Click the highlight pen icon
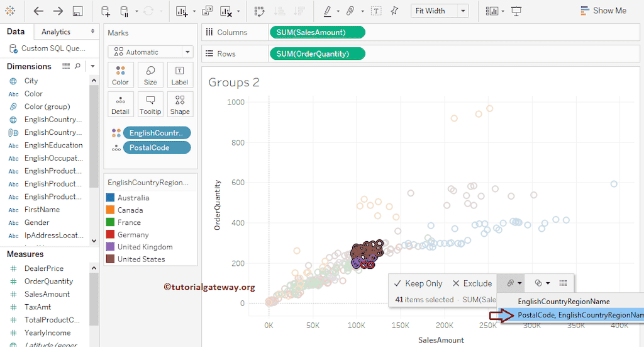The image size is (644, 347). point(327,11)
